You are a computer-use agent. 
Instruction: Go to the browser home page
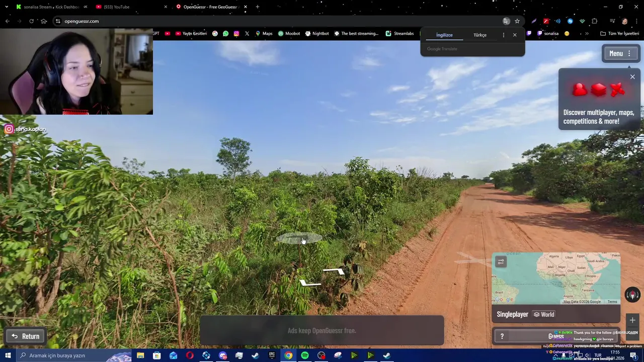[44, 21]
